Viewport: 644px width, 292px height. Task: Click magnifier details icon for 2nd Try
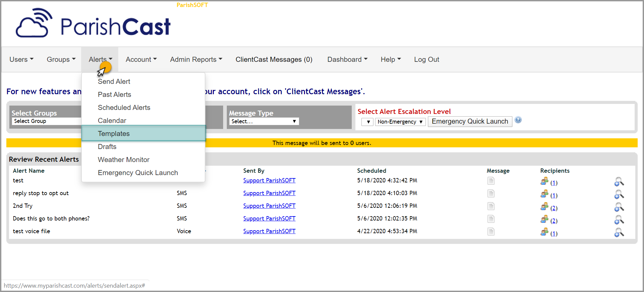coord(619,207)
